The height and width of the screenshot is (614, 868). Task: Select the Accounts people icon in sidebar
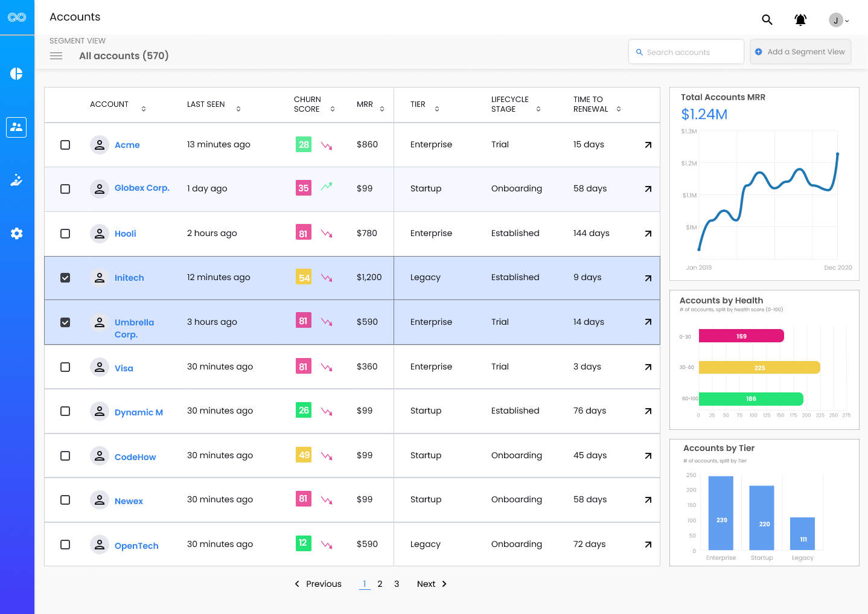coord(17,127)
